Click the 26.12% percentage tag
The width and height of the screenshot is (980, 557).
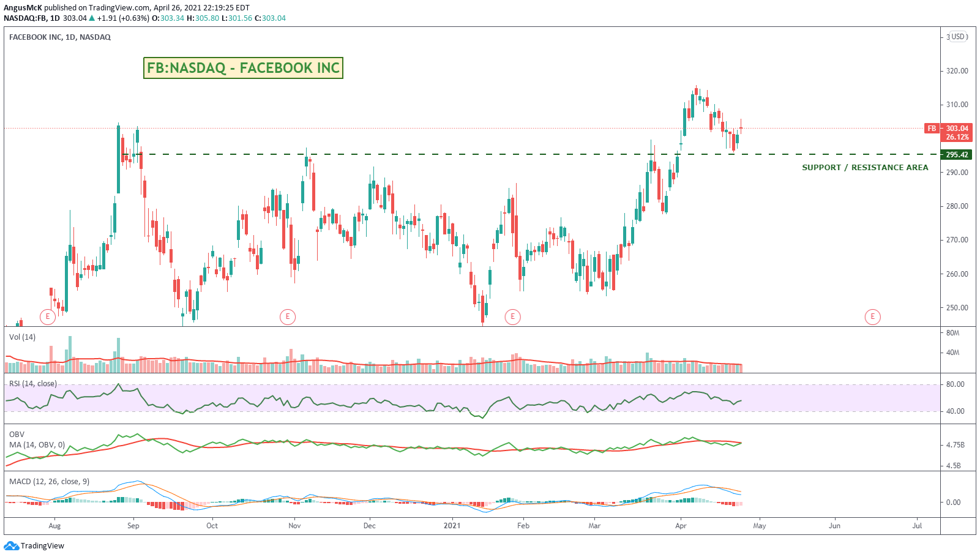pos(957,137)
